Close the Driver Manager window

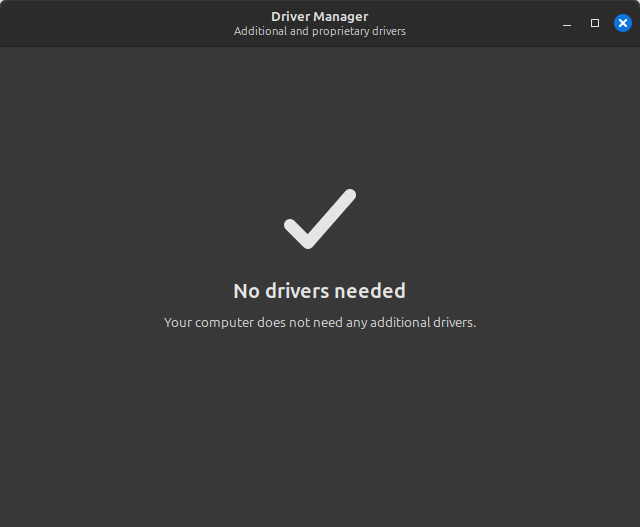[622, 23]
